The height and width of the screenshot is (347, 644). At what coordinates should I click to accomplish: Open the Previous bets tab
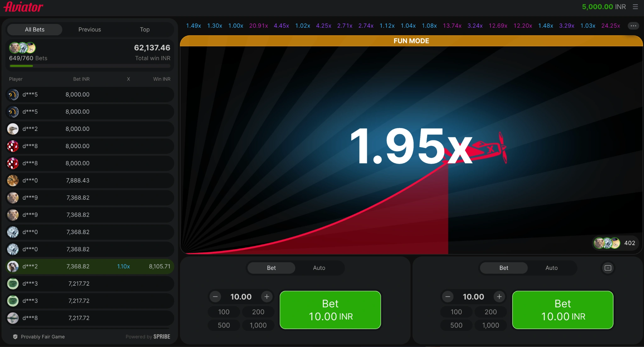[x=90, y=30]
